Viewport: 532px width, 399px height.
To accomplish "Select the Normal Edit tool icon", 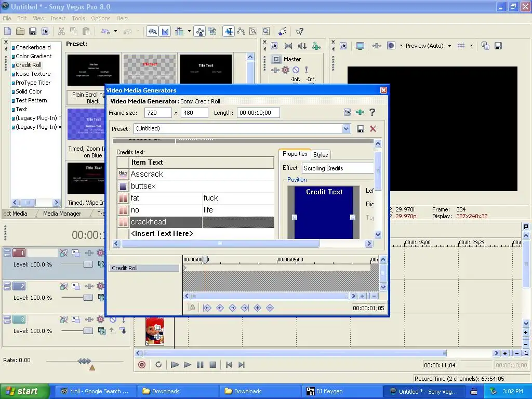I will [229, 31].
